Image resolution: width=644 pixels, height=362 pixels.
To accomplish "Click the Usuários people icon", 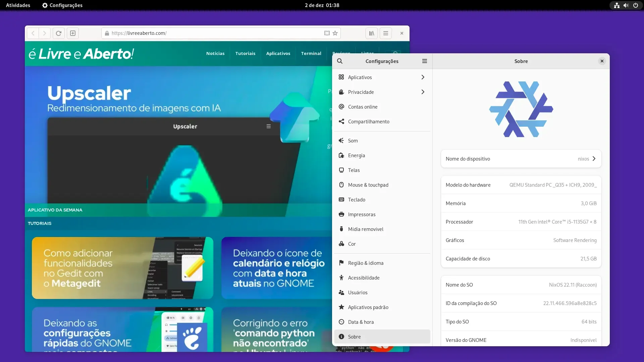I will 341,292.
